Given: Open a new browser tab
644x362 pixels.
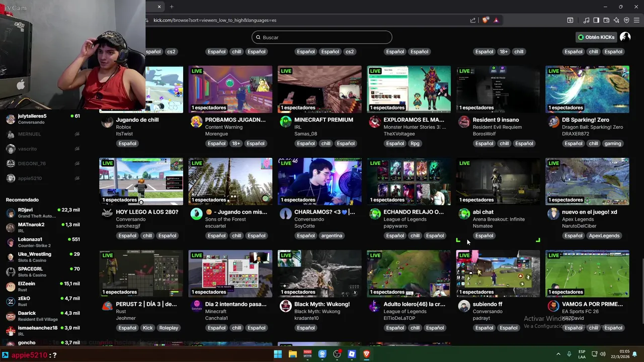Looking at the screenshot, I should point(172,7).
